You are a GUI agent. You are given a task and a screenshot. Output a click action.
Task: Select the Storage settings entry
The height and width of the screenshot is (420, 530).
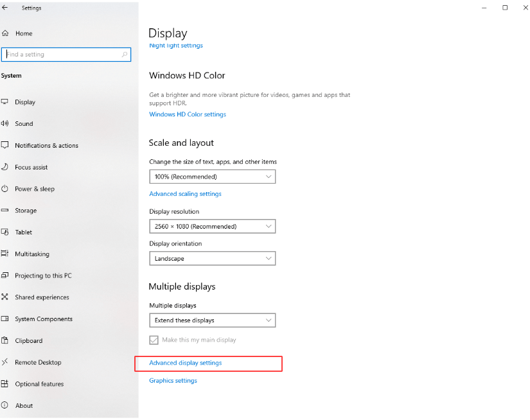point(26,211)
